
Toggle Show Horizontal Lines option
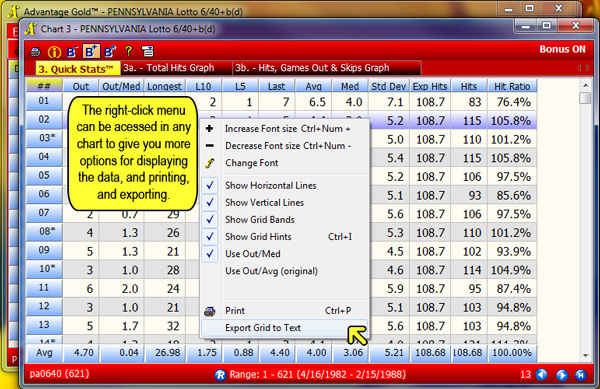pyautogui.click(x=284, y=186)
